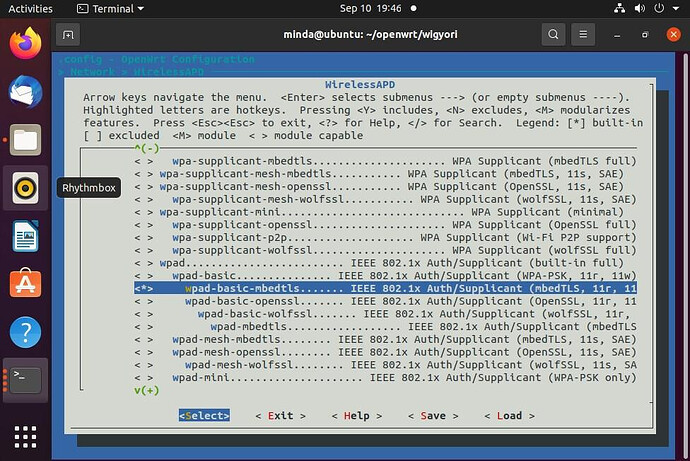This screenshot has height=461, width=690.
Task: Open Firefox from the dock
Action: click(26, 43)
